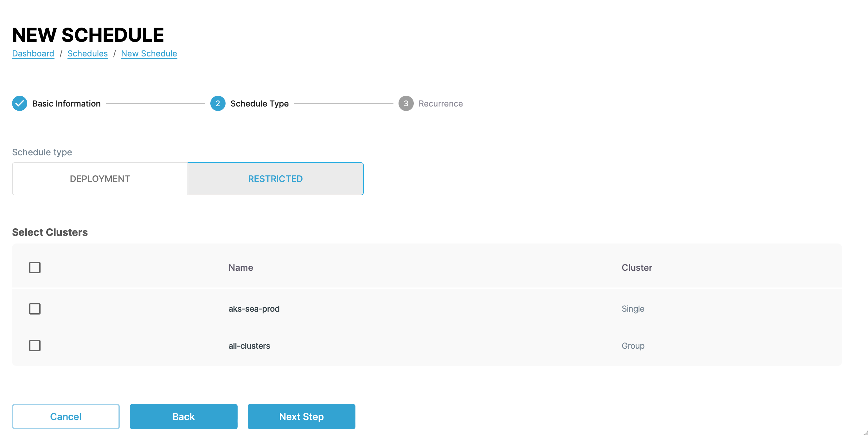Check the aks-sea-prod cluster checkbox

click(35, 309)
